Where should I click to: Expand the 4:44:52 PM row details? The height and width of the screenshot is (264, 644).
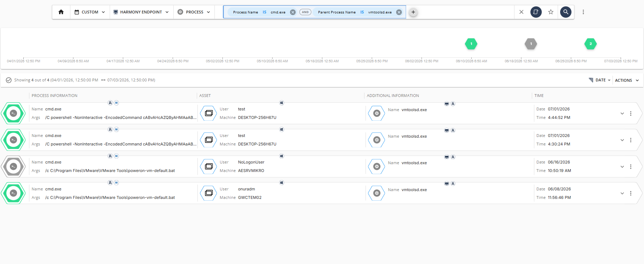622,114
